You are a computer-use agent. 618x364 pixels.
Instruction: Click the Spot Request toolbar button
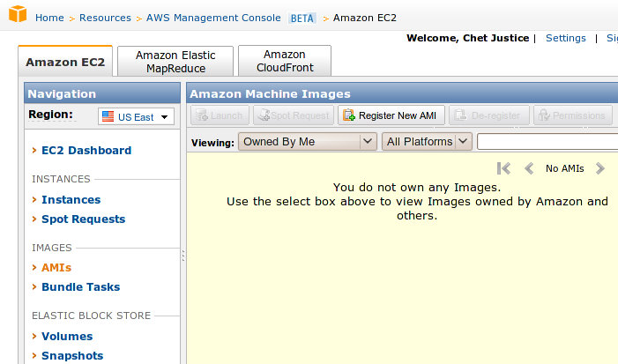[x=294, y=115]
